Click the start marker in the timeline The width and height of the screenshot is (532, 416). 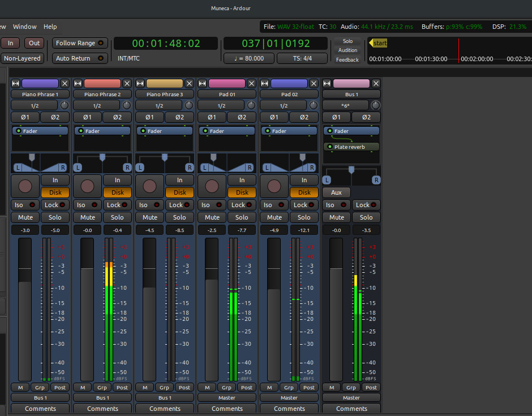378,43
